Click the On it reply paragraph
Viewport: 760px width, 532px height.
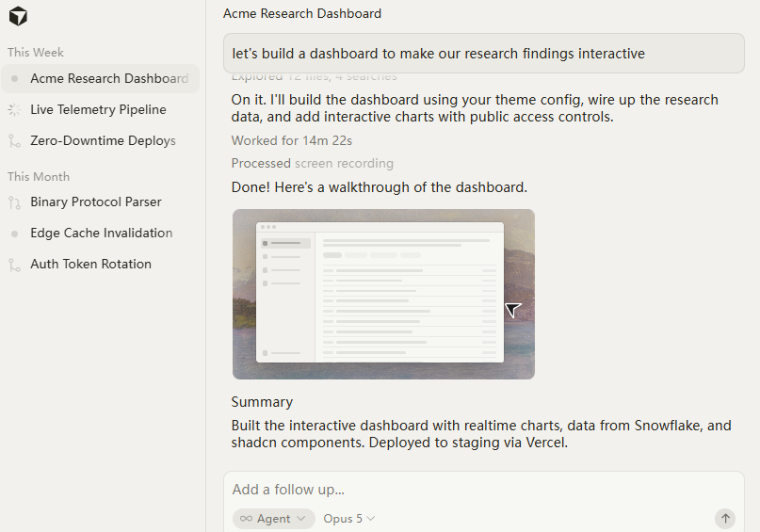click(475, 108)
